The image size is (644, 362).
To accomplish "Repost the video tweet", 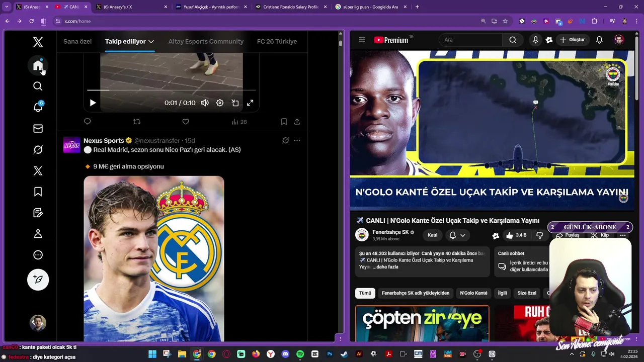I will (136, 122).
